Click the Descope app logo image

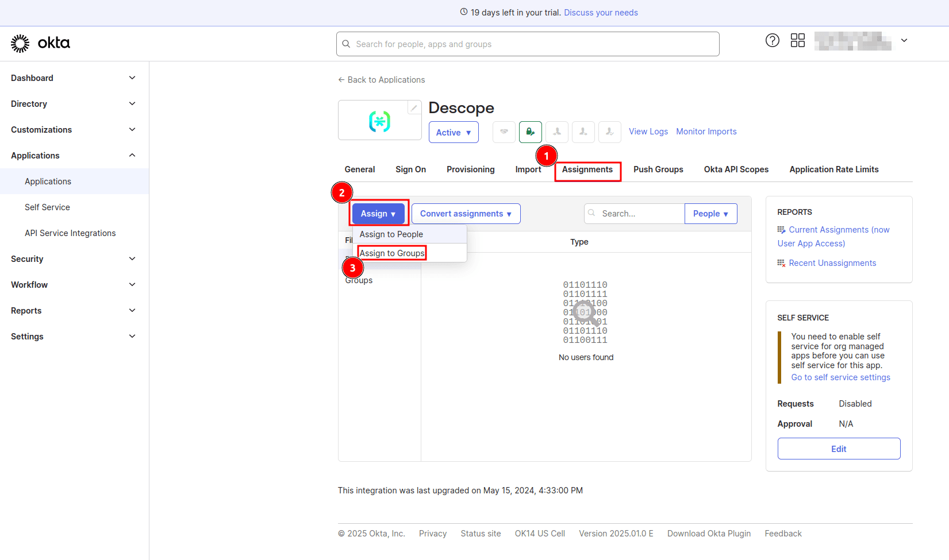point(379,121)
